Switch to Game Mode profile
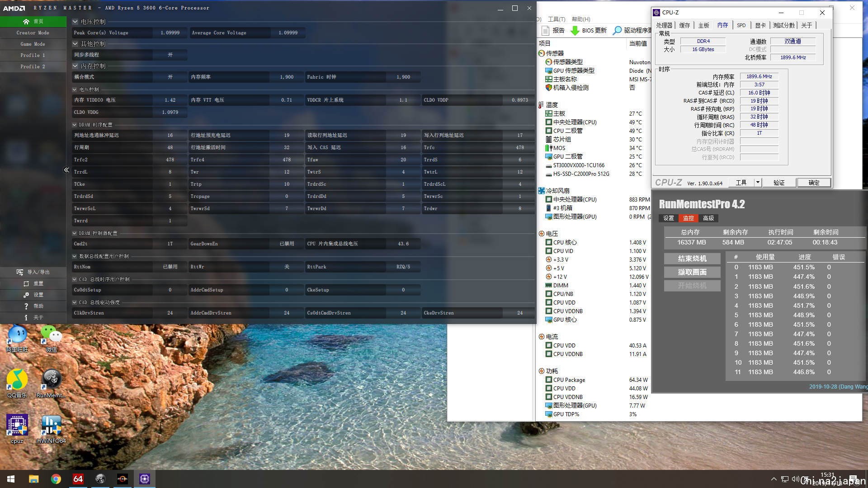 click(33, 44)
